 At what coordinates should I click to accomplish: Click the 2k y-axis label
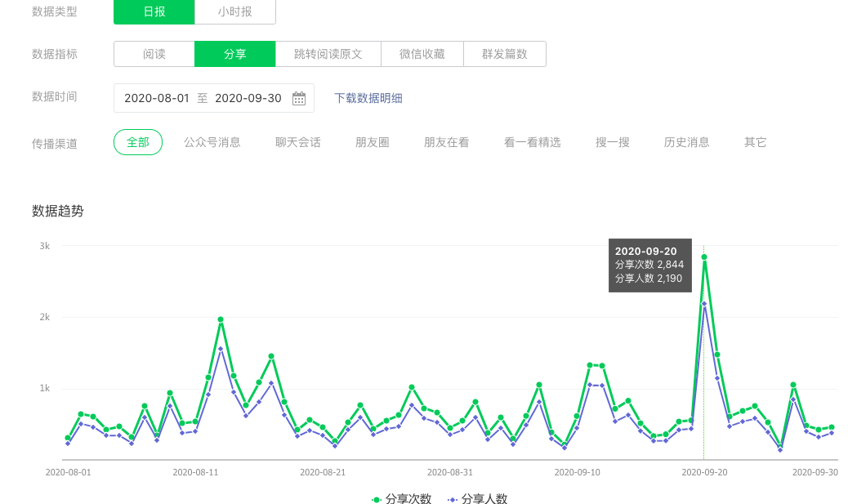point(44,318)
